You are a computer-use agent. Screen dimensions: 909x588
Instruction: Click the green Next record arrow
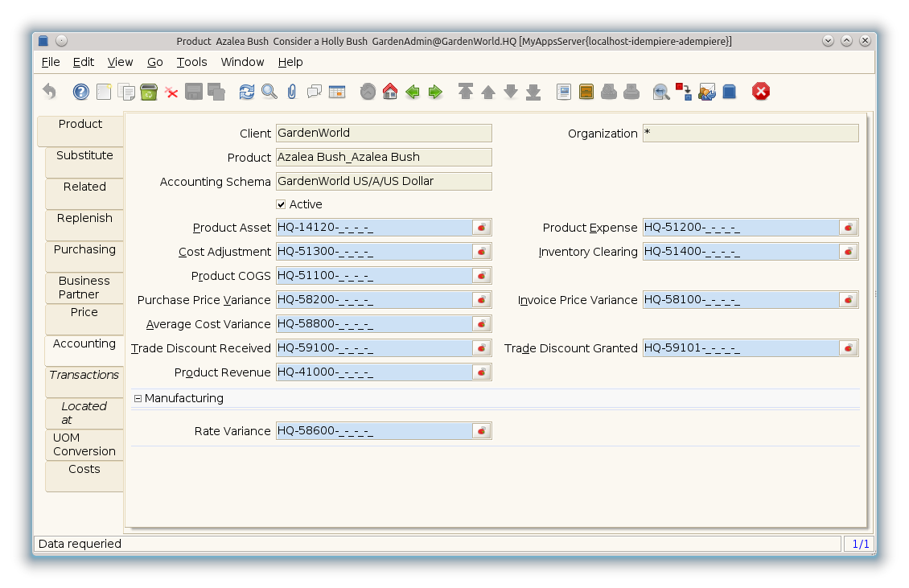coord(435,93)
